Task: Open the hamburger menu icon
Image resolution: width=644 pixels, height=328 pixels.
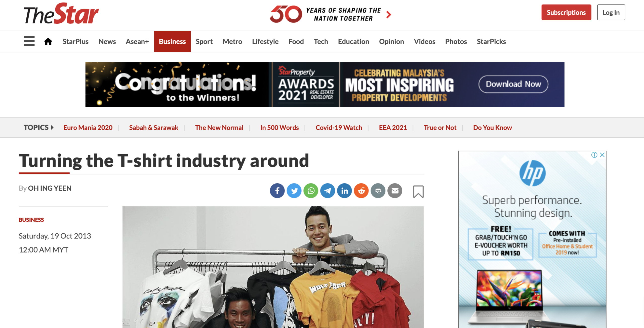Action: coord(29,41)
